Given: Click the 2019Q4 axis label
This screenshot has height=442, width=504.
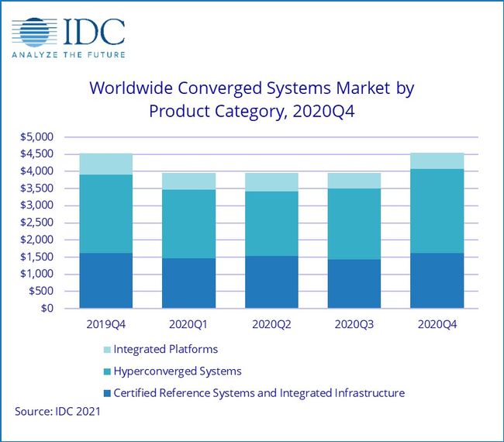Looking at the screenshot, I should [105, 324].
